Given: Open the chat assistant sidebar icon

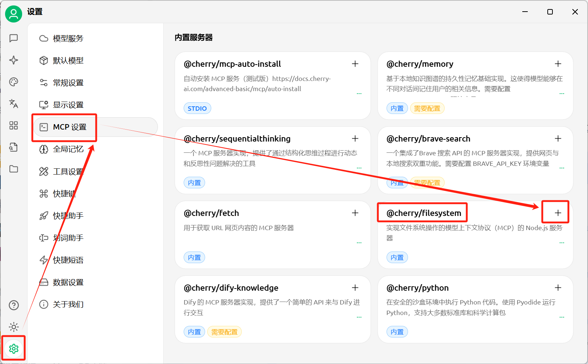Looking at the screenshot, I should pyautogui.click(x=14, y=38).
